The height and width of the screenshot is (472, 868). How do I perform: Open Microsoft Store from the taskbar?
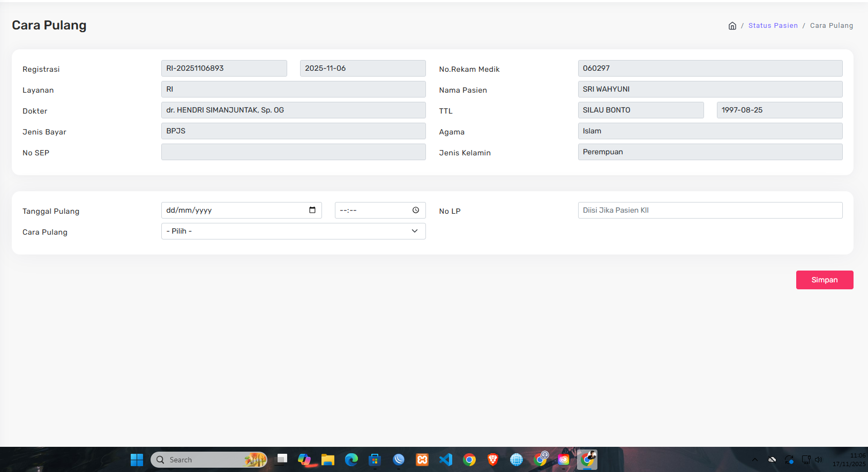pyautogui.click(x=375, y=460)
